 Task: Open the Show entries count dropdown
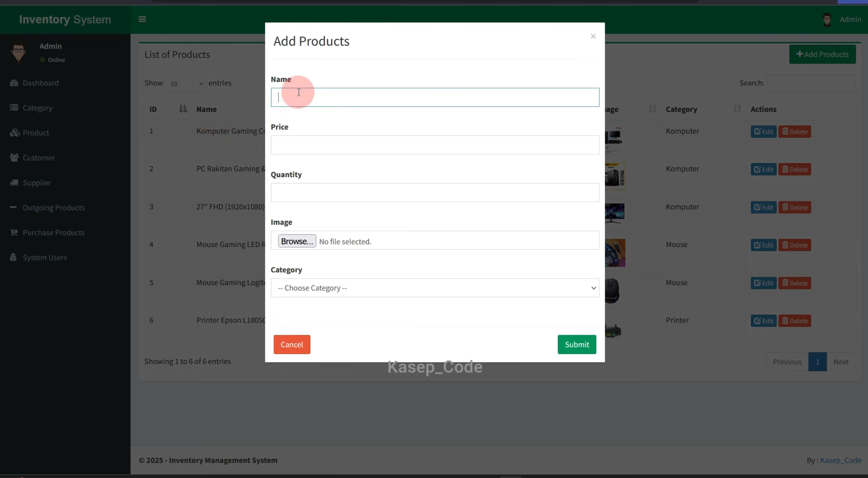(x=185, y=84)
